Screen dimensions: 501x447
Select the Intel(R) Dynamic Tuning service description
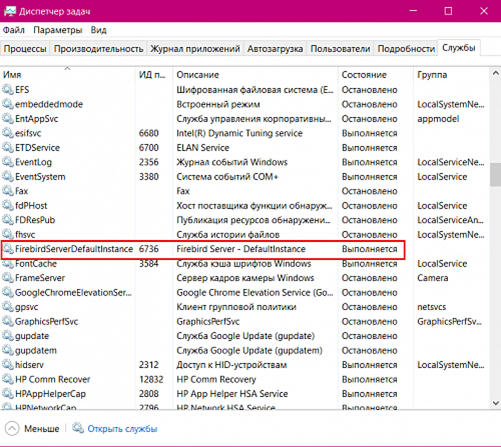click(x=239, y=133)
